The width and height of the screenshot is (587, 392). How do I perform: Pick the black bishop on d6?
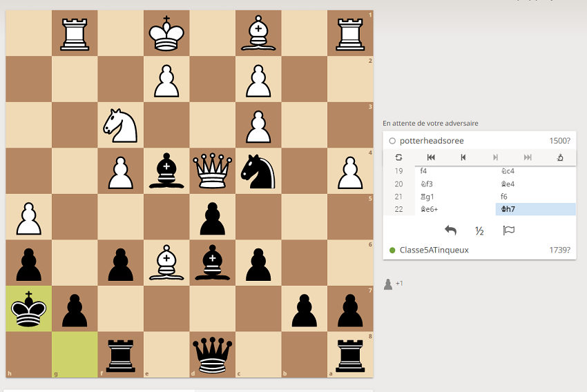(x=212, y=262)
